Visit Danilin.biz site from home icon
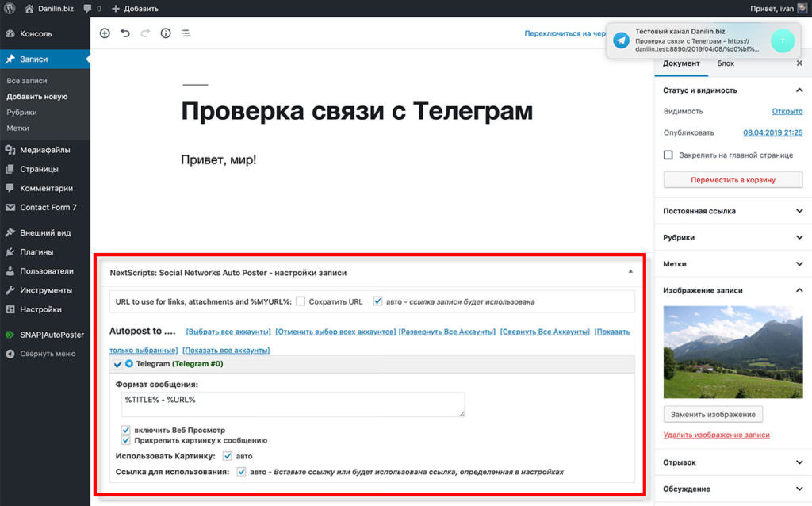Image resolution: width=812 pixels, height=506 pixels. coord(49,8)
